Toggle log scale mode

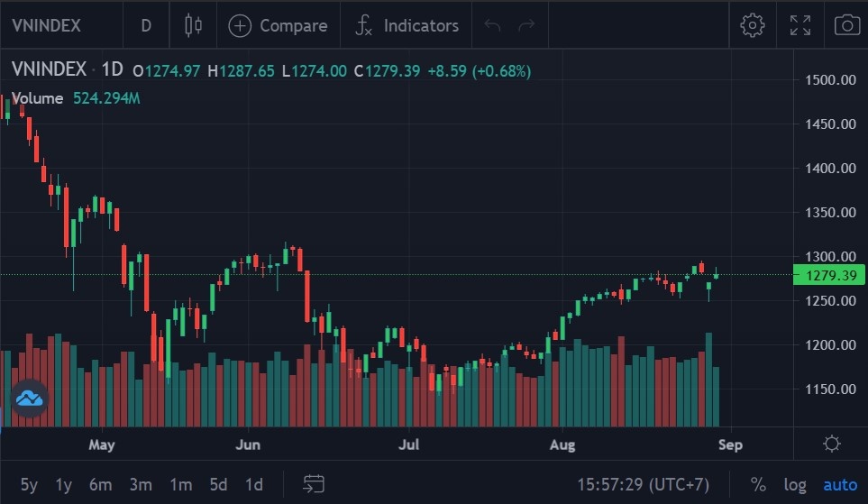click(x=794, y=484)
